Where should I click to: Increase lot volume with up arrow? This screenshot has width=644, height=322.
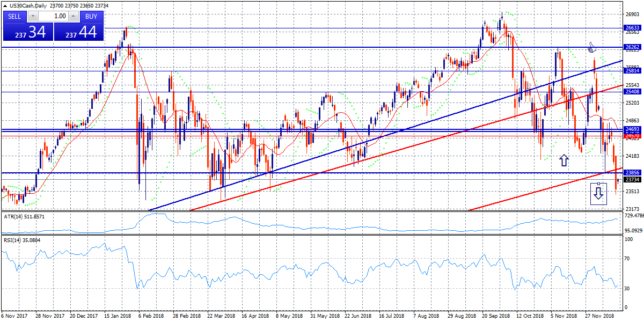[74, 16]
